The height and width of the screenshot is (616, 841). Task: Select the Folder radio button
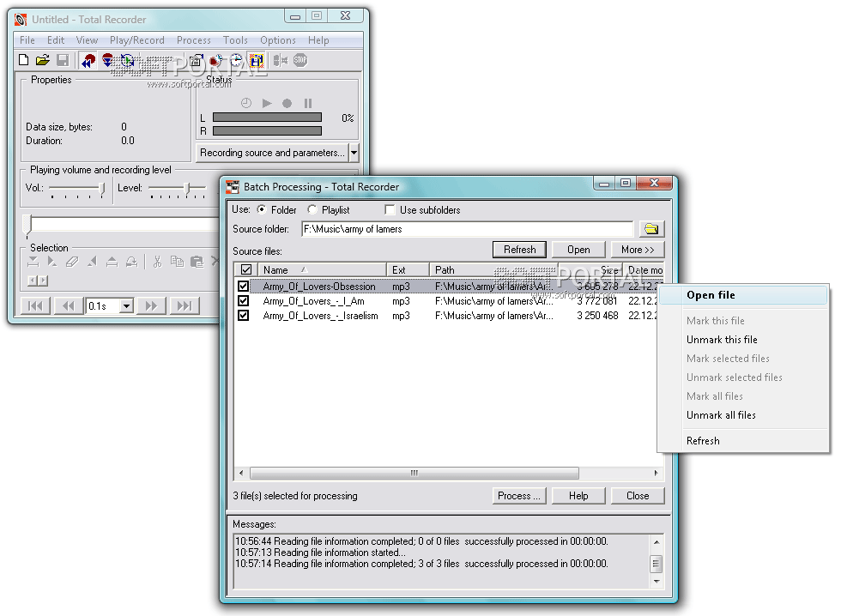(x=262, y=209)
